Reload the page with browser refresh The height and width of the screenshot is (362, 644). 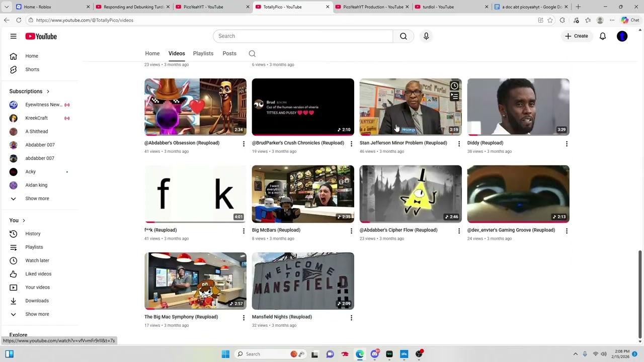click(19, 20)
